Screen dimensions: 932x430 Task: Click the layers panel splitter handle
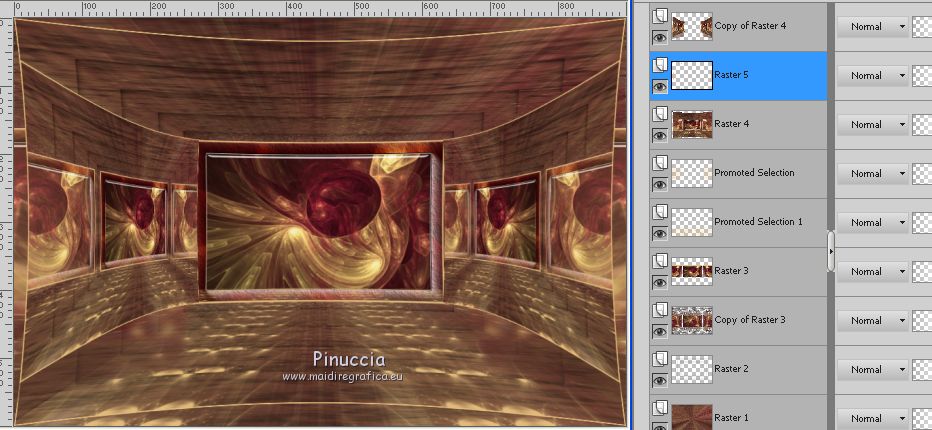click(830, 252)
